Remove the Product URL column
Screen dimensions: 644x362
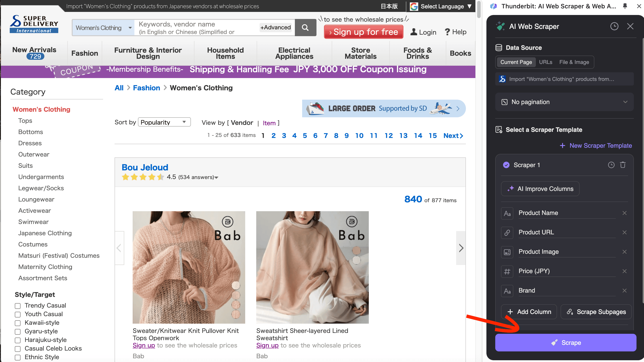624,232
